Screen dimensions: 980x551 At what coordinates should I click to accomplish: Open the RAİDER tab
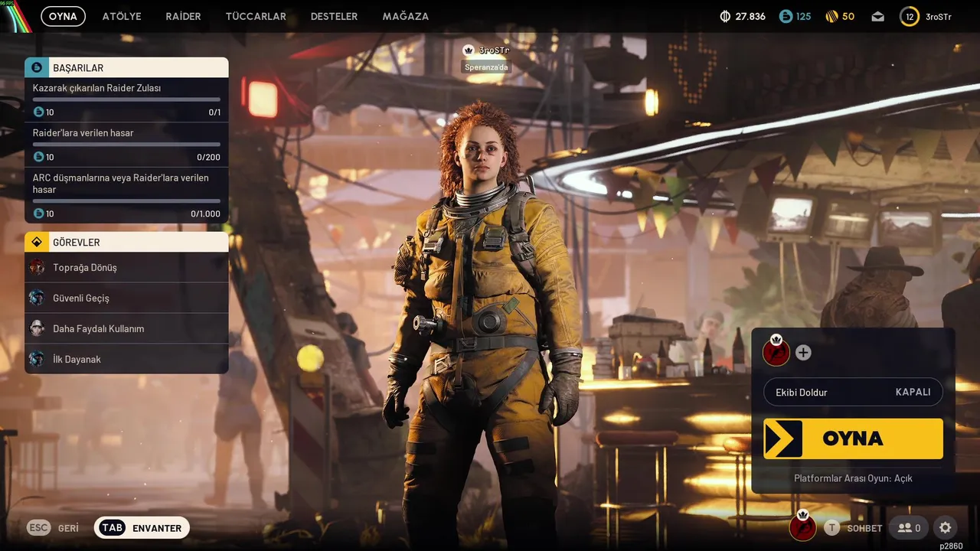tap(183, 16)
